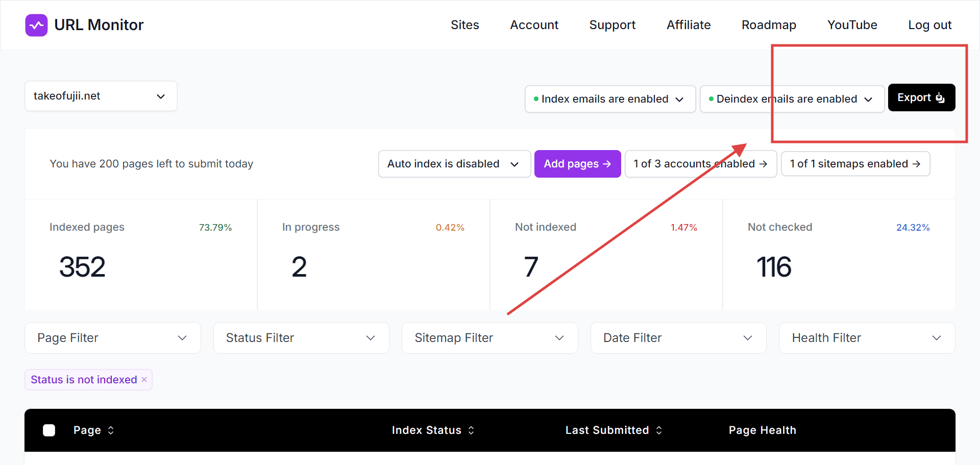Click the arrow icon in '1 of 3 accounts enabled'

763,164
